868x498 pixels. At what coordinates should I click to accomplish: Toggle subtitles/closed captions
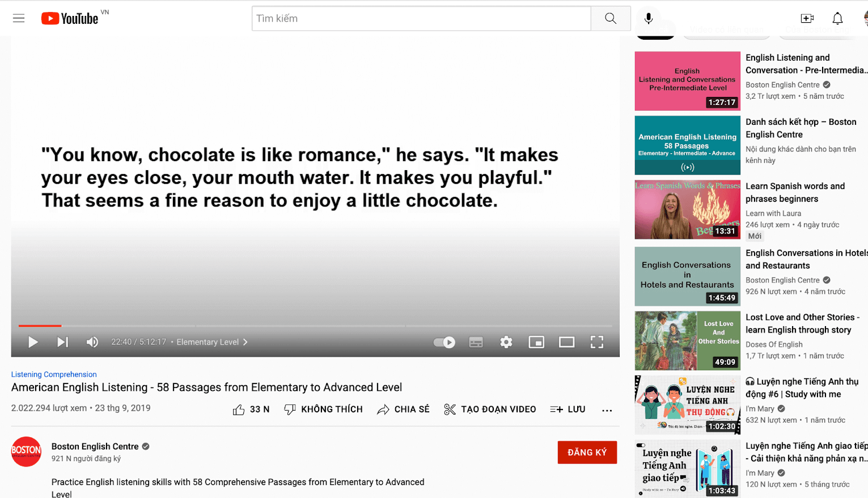[476, 342]
